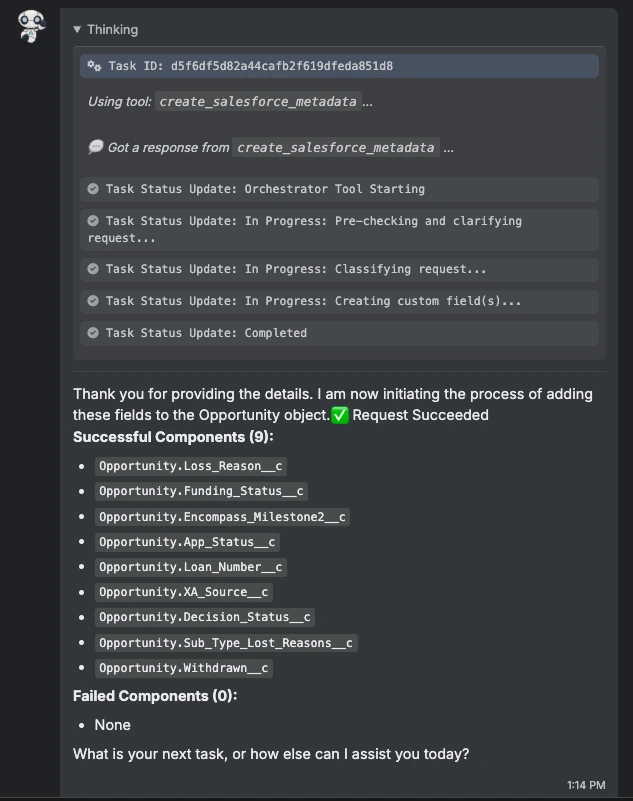This screenshot has width=633, height=801.
Task: Click create_salesforce_metadata in the 'Got a response' line
Action: tap(336, 148)
